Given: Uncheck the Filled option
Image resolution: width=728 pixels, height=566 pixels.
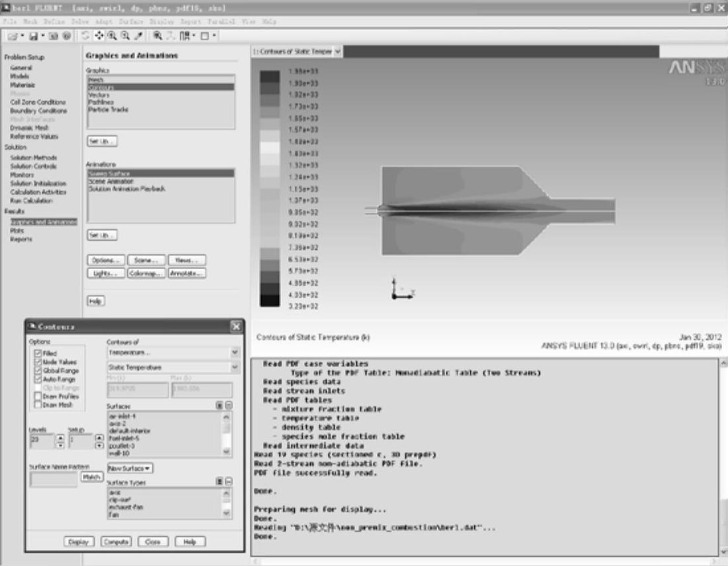Looking at the screenshot, I should click(x=37, y=353).
